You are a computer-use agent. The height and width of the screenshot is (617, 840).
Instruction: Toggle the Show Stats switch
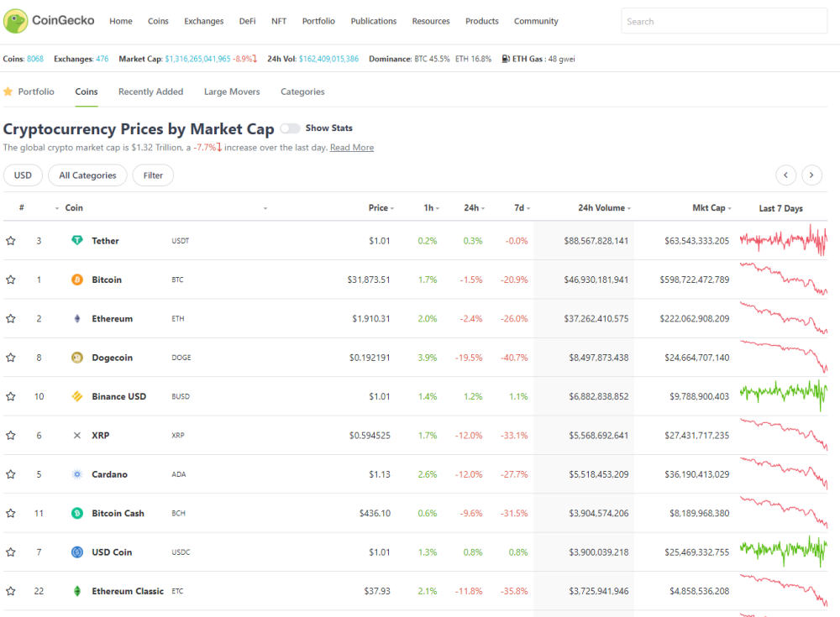point(290,128)
